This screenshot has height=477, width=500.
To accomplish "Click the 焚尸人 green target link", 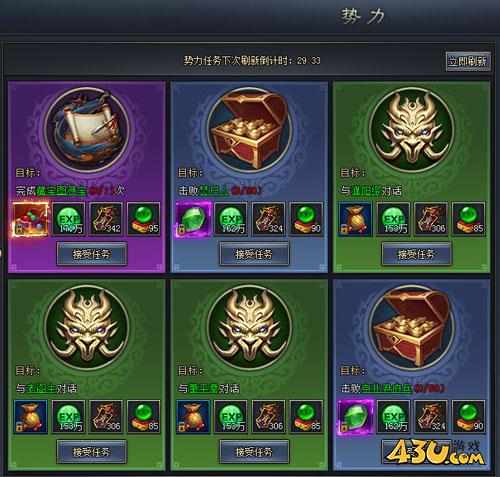I will tap(214, 191).
